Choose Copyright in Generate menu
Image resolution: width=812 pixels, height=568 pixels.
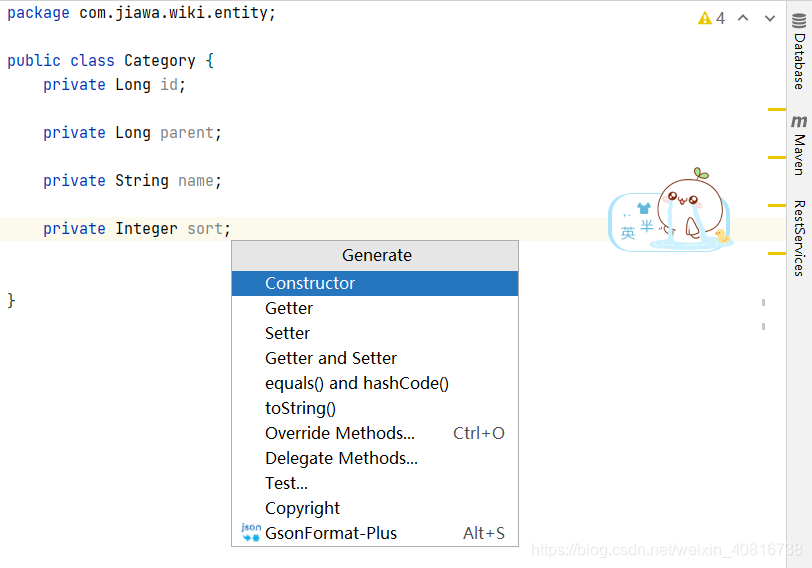[x=375, y=508]
